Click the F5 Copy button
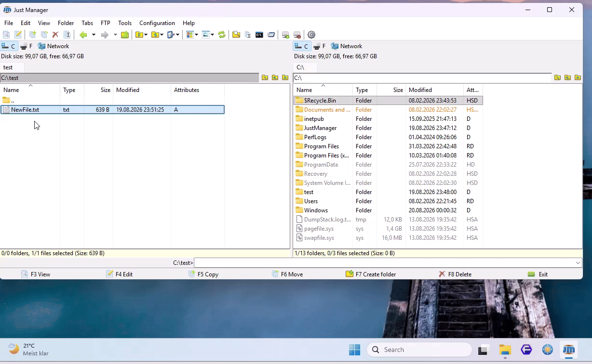This screenshot has height=364, width=592. pyautogui.click(x=204, y=274)
